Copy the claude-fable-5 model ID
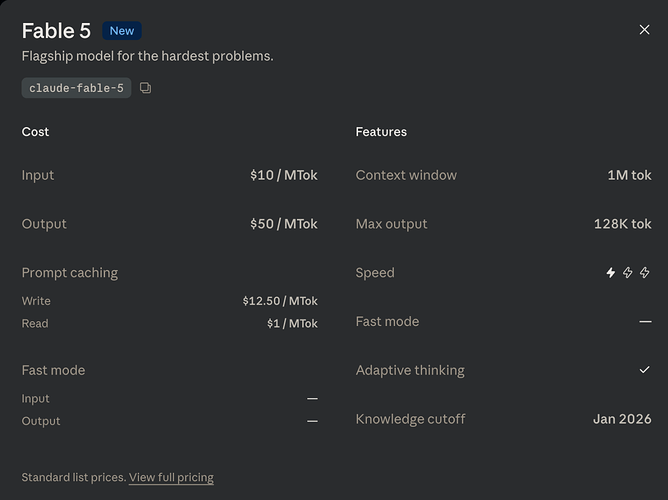Screen dimensions: 668x500 (145, 88)
